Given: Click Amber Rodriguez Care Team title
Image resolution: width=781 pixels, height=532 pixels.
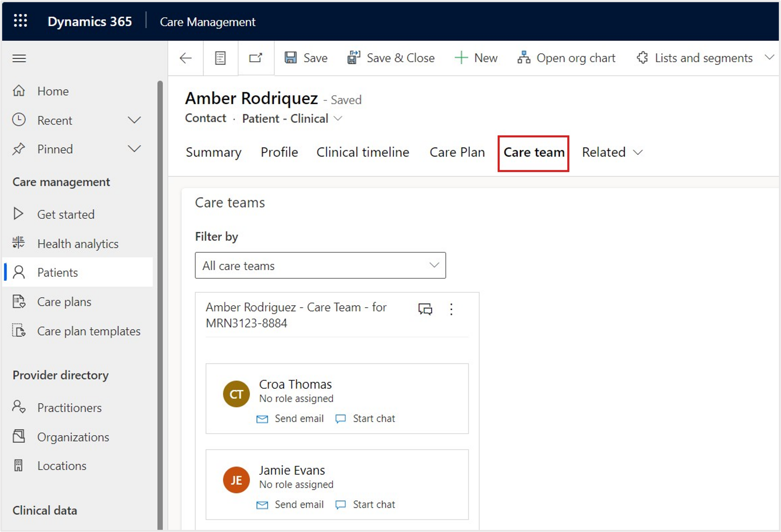Looking at the screenshot, I should coord(296,315).
